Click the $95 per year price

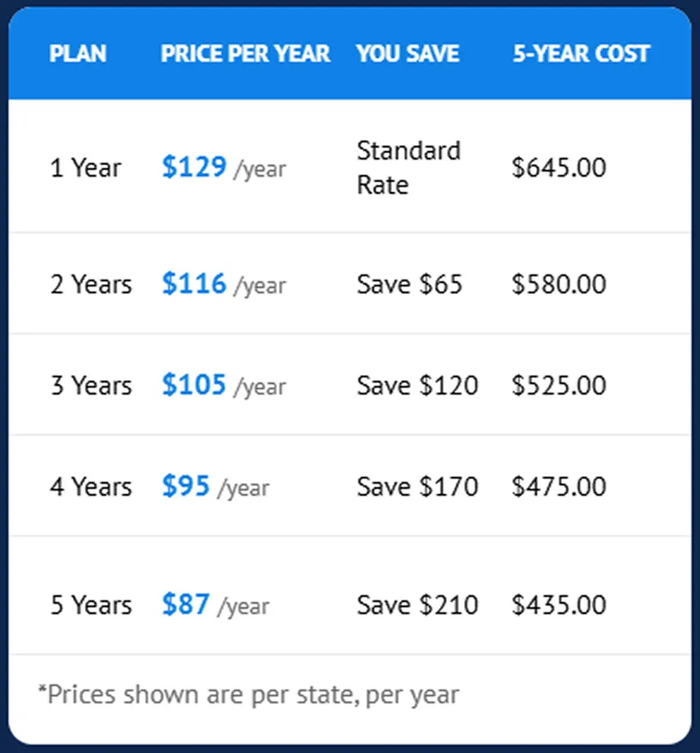pyautogui.click(x=215, y=486)
